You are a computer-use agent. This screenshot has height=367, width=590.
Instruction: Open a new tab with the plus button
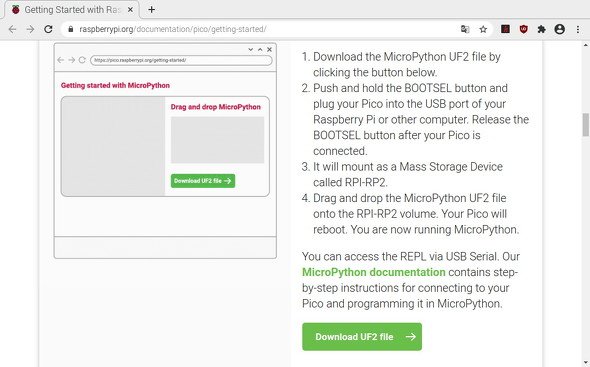coord(151,9)
